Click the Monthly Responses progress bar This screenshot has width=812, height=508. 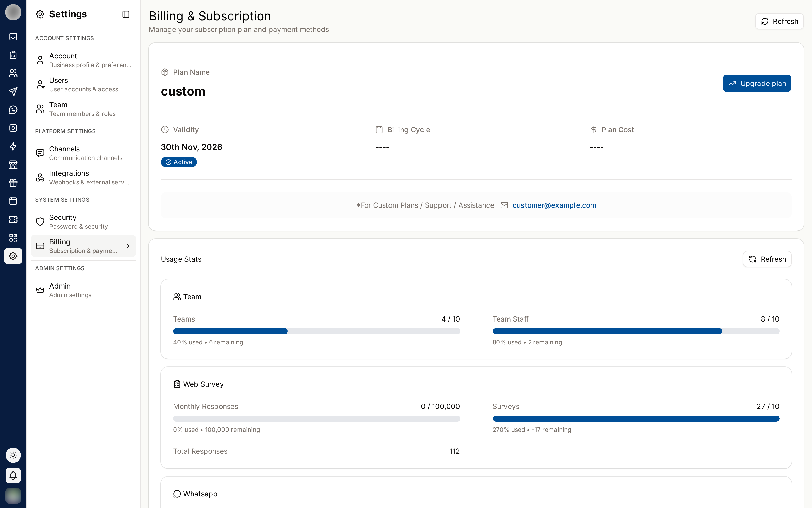(x=316, y=419)
